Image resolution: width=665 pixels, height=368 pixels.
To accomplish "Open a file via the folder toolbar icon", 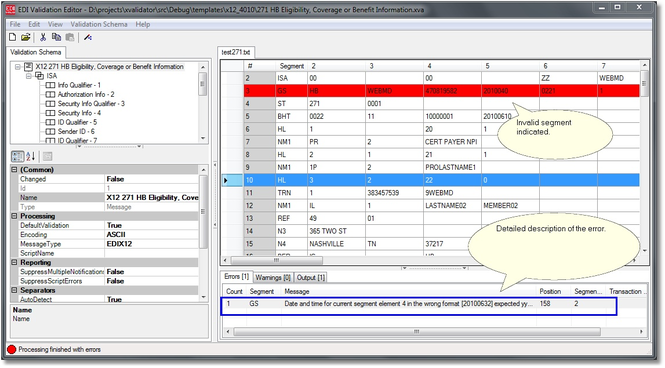I will point(25,37).
